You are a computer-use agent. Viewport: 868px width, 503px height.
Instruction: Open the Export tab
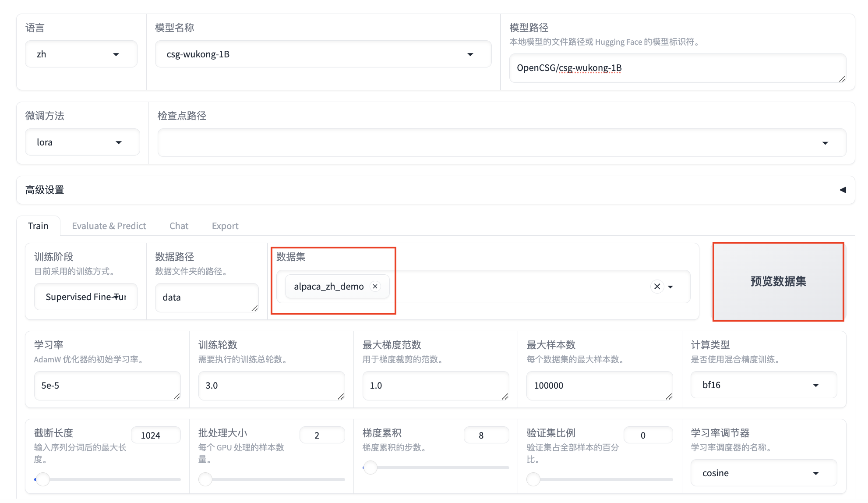(225, 226)
